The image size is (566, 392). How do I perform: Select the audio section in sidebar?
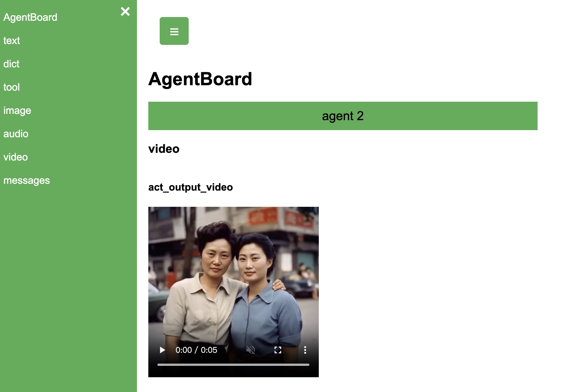(x=15, y=133)
